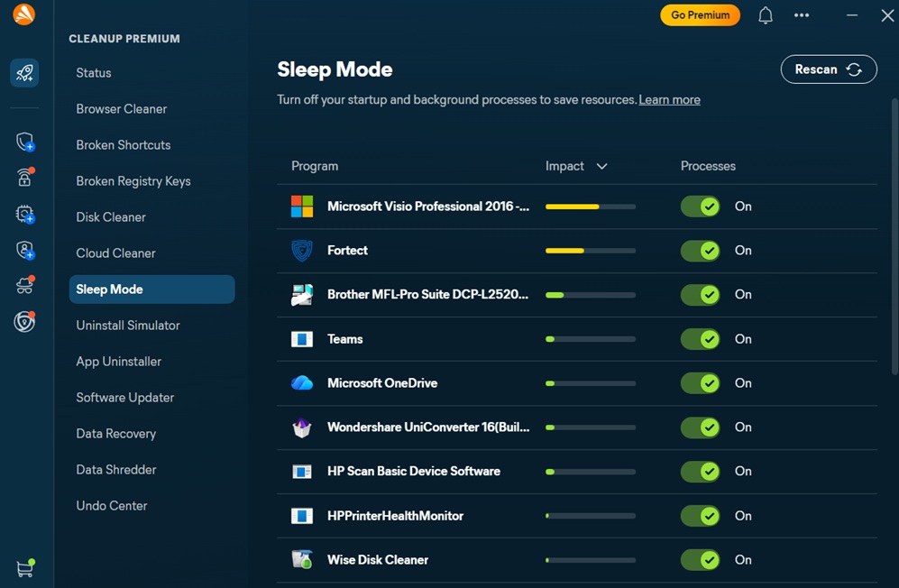Sort by Impact column chevron
Image resolution: width=899 pixels, height=588 pixels.
coord(601,166)
